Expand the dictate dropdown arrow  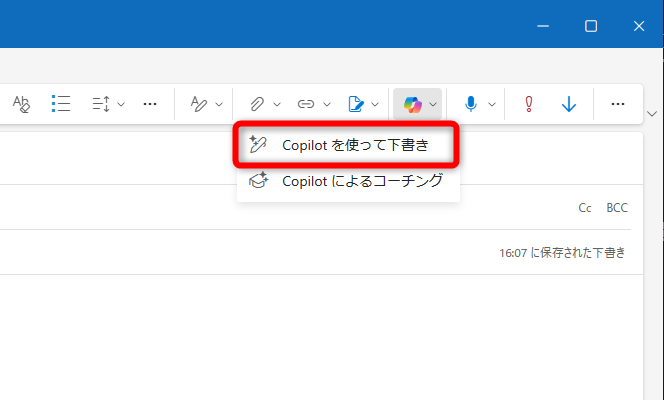click(x=492, y=104)
